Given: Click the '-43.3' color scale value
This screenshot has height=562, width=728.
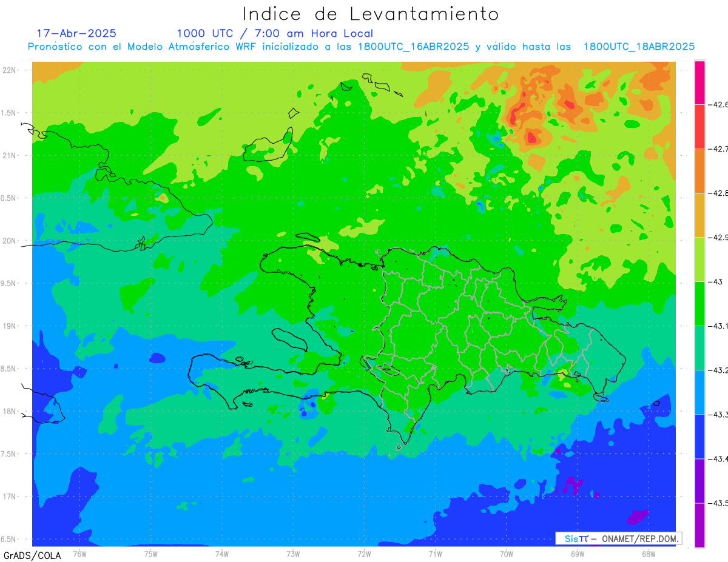Looking at the screenshot, I should click(718, 415).
